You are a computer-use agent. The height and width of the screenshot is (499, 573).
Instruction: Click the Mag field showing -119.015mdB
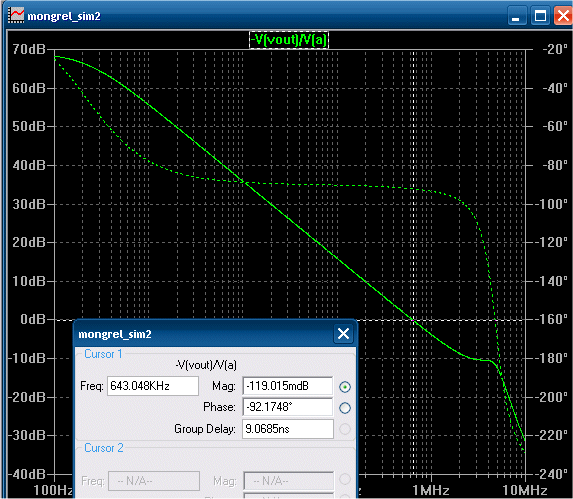(288, 386)
